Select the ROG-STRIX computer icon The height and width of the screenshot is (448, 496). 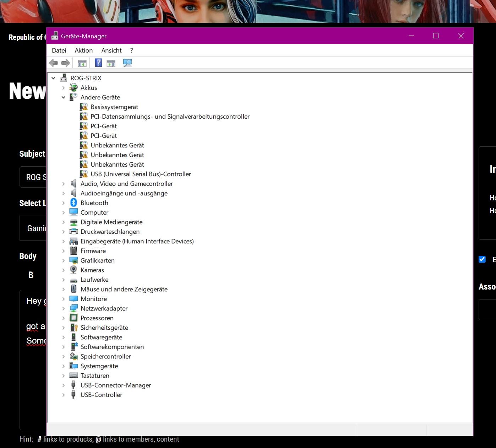[64, 78]
